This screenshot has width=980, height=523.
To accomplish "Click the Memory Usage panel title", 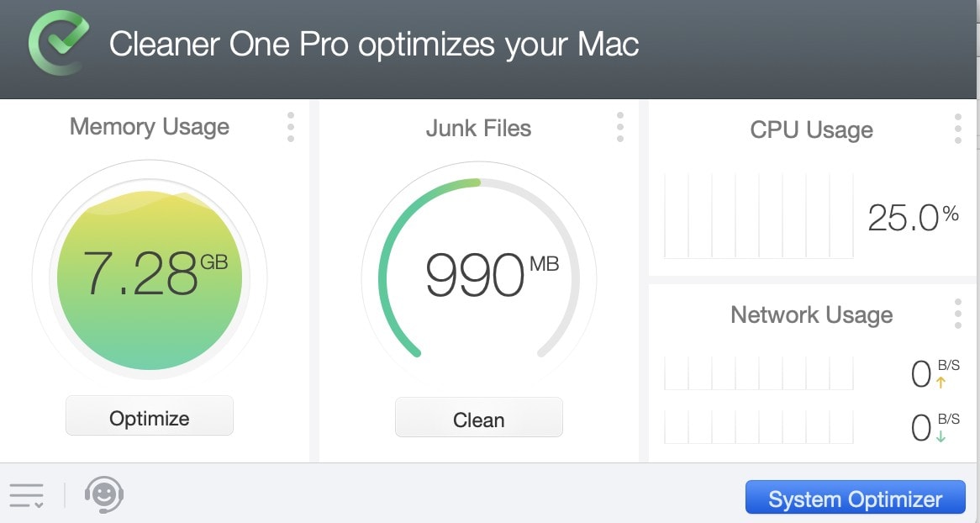I will pos(150,127).
